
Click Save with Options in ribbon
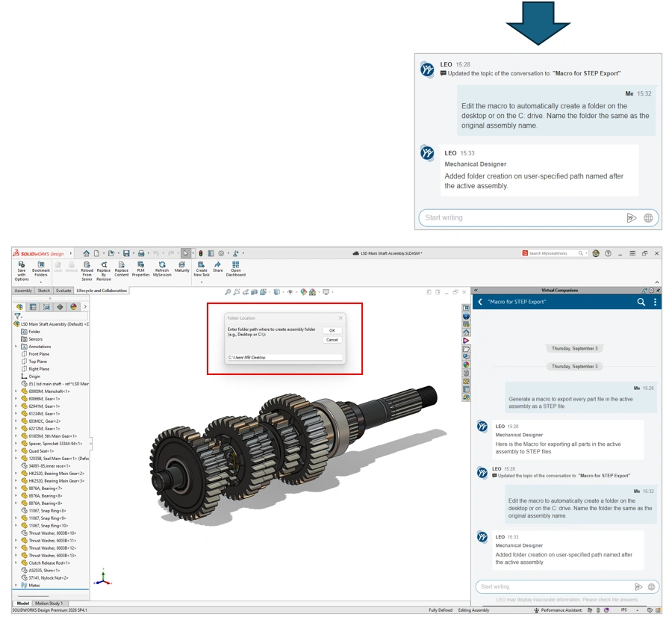pyautogui.click(x=22, y=271)
